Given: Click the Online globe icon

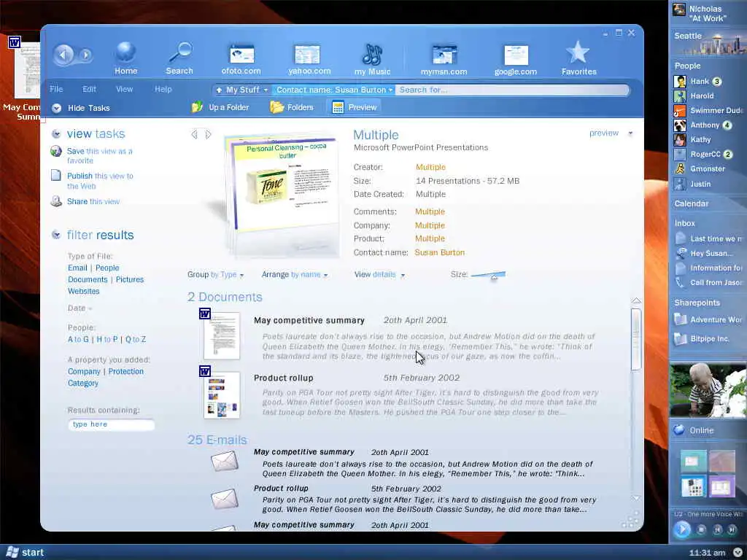Looking at the screenshot, I should 679,430.
